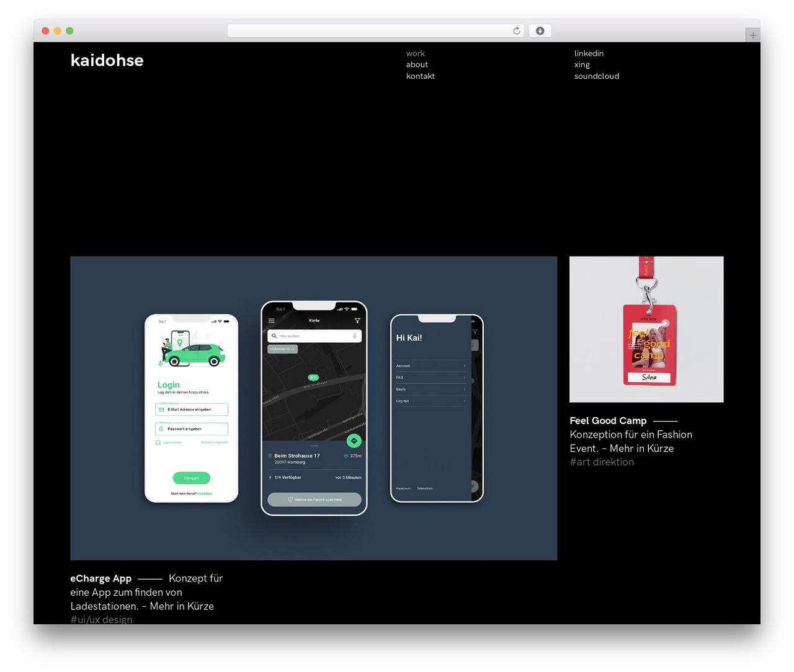Click the search field in map mockup

(314, 336)
